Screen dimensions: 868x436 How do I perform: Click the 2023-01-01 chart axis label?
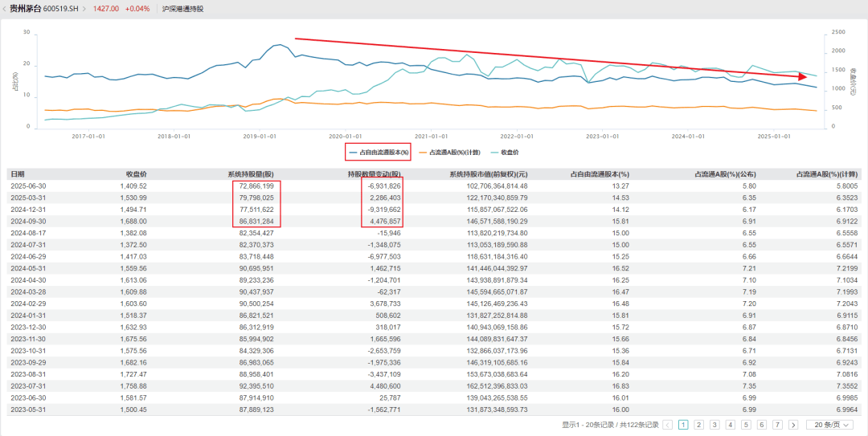(602, 136)
